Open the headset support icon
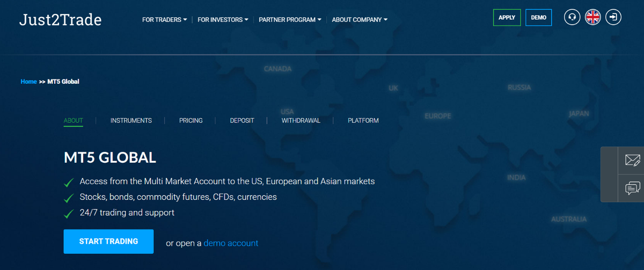Screen dimensions: 644x270 [x=572, y=17]
